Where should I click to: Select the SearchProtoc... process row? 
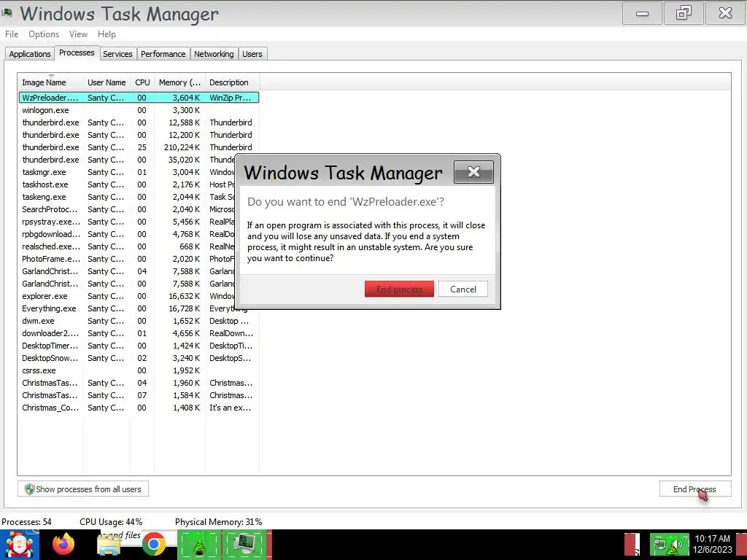pos(127,209)
